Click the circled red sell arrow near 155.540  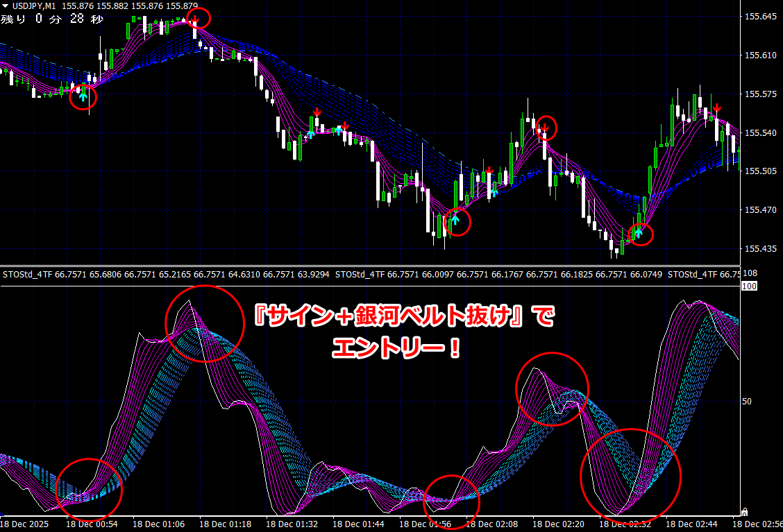tap(546, 127)
